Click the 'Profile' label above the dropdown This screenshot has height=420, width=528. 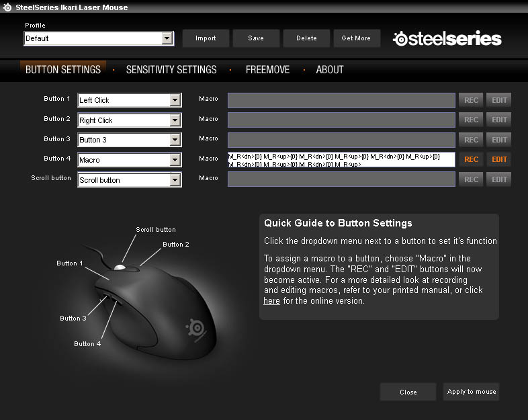pos(35,26)
